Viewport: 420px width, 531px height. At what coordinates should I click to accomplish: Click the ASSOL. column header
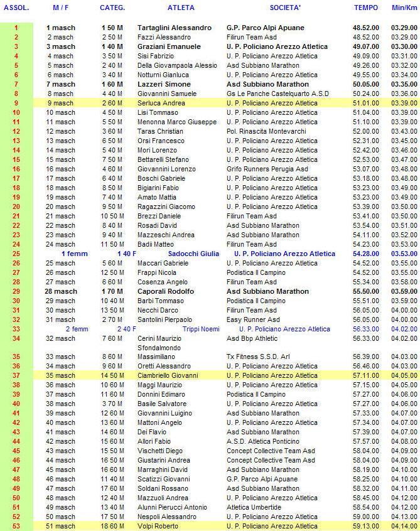(x=16, y=8)
